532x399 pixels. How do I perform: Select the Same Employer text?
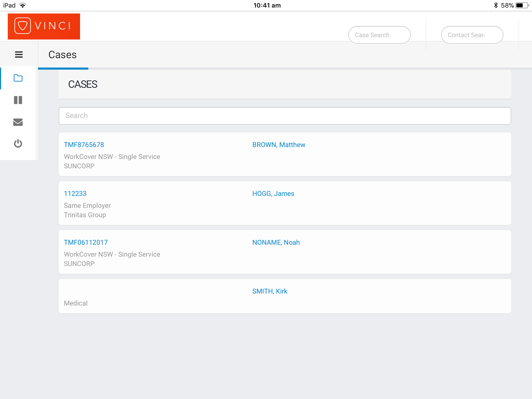point(87,206)
